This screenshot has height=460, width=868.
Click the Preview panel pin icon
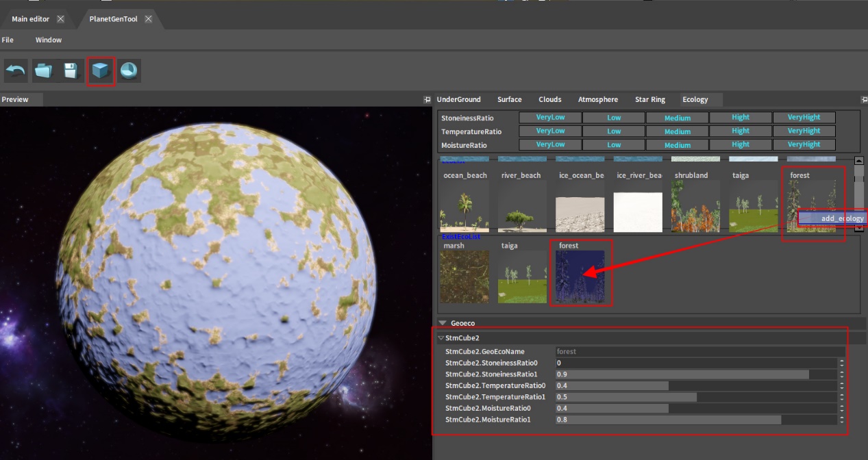tap(427, 100)
